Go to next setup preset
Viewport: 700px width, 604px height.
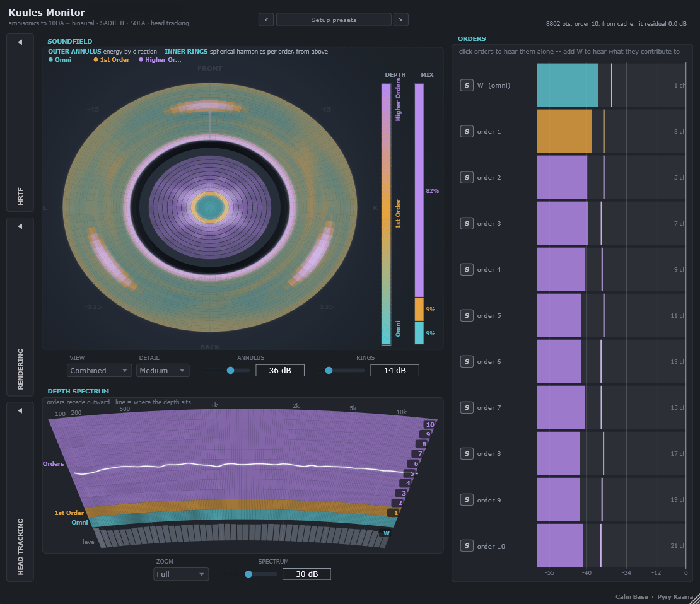(x=400, y=20)
